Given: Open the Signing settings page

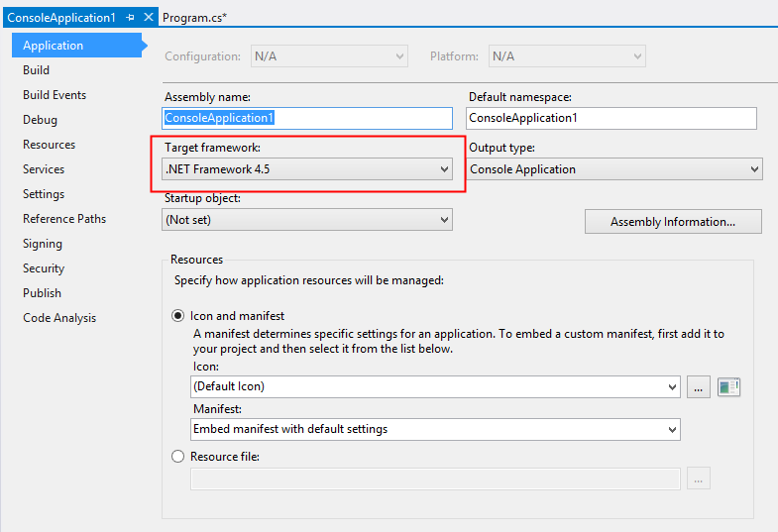Looking at the screenshot, I should point(43,244).
